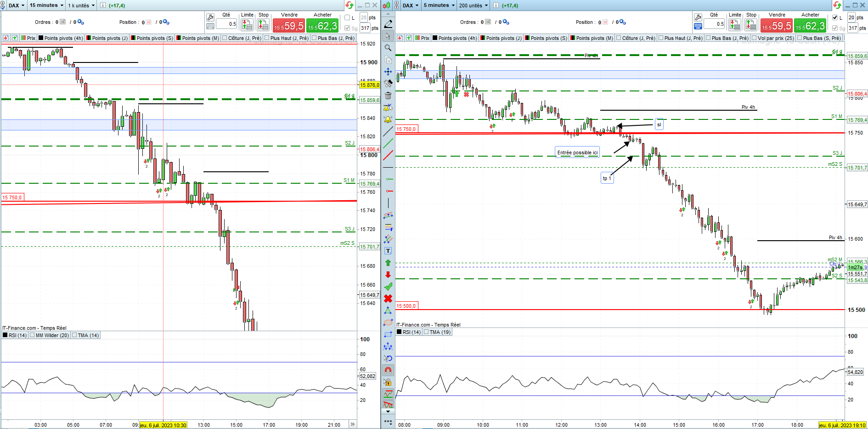This screenshot has width=868, height=429.
Task: Click the green Acheter button in right chart
Action: coord(810,26)
